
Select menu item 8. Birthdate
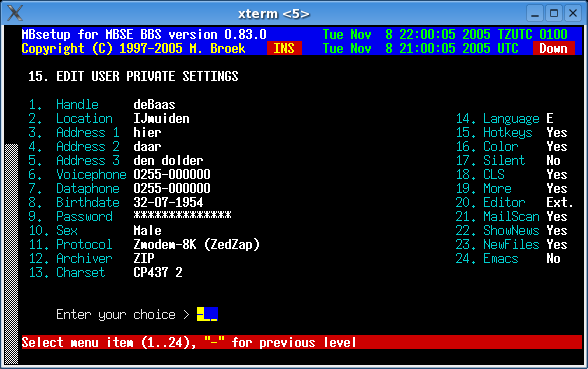[x=74, y=202]
